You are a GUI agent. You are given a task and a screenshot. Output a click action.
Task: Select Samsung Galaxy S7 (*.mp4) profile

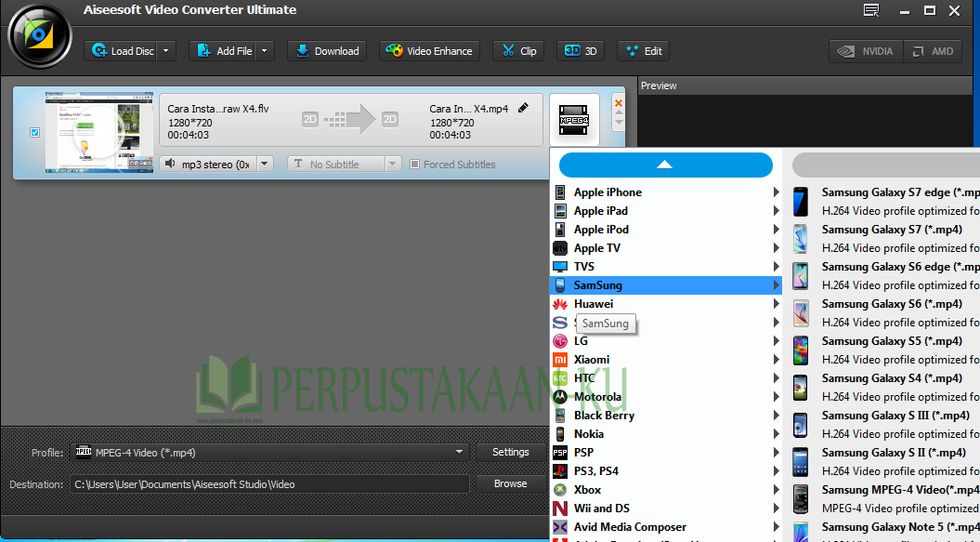click(883, 238)
